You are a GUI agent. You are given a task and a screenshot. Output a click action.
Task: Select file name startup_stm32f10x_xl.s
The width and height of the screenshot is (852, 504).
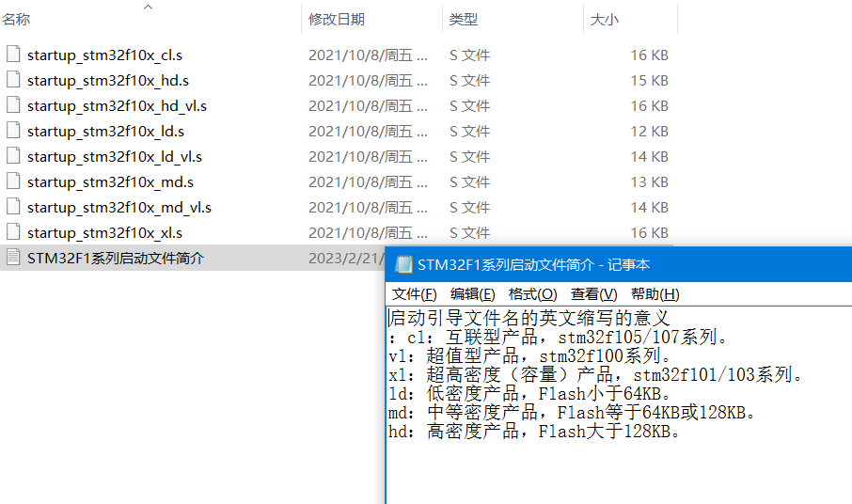(x=105, y=233)
